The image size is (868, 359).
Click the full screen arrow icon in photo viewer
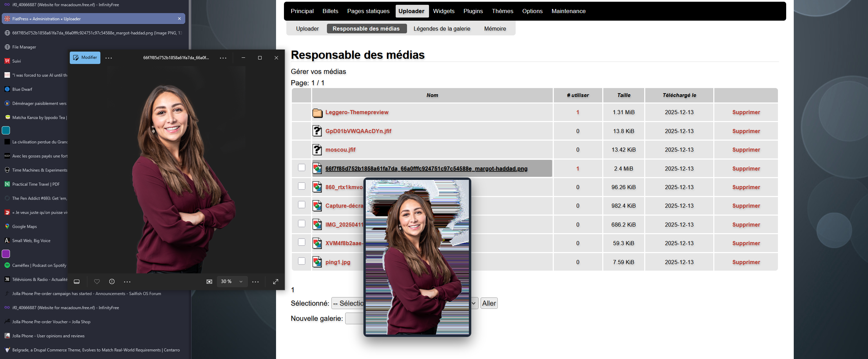tap(276, 282)
